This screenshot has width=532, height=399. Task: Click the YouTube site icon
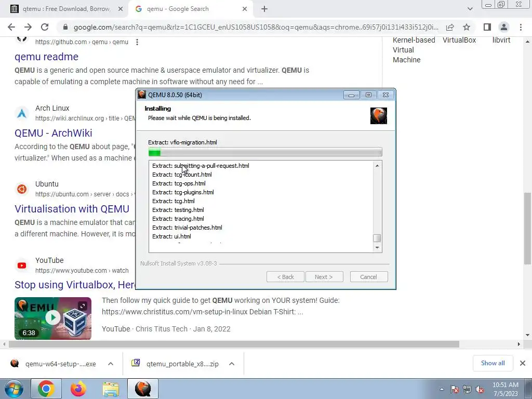click(22, 265)
